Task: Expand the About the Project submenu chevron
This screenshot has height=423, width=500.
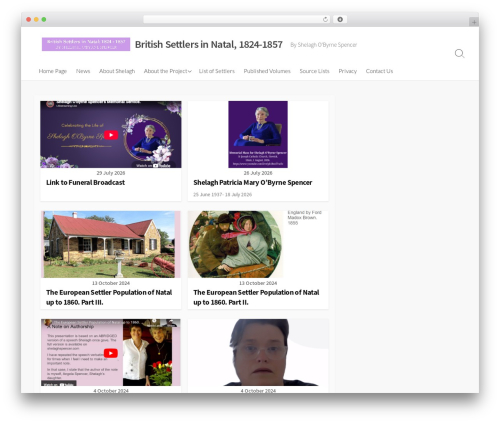Action: tap(190, 71)
